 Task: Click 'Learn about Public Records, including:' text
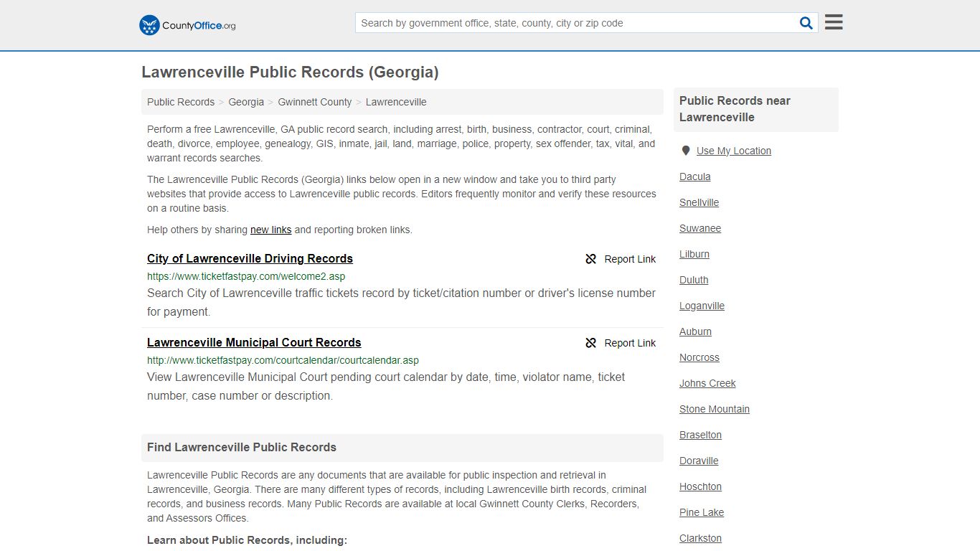click(x=247, y=540)
